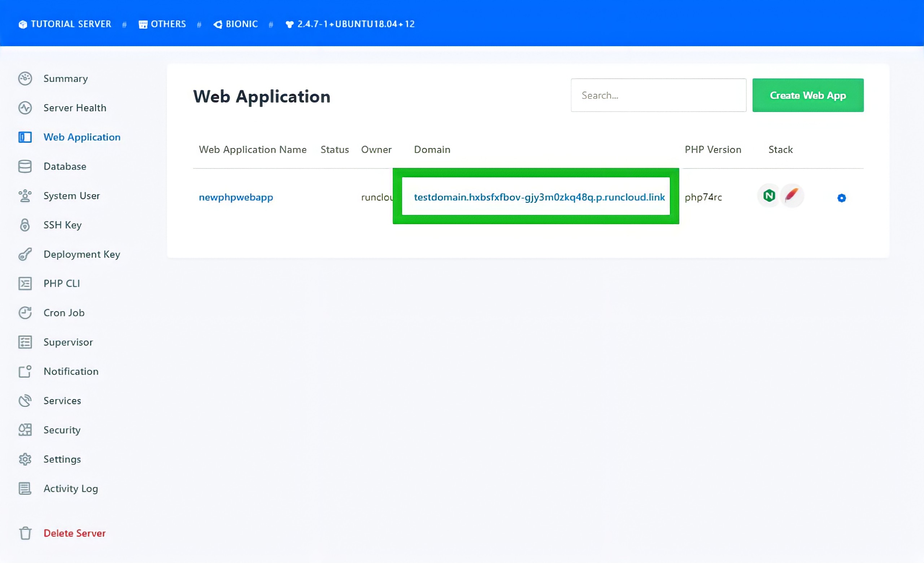Focus the Search input field
This screenshot has width=924, height=563.
coord(658,95)
